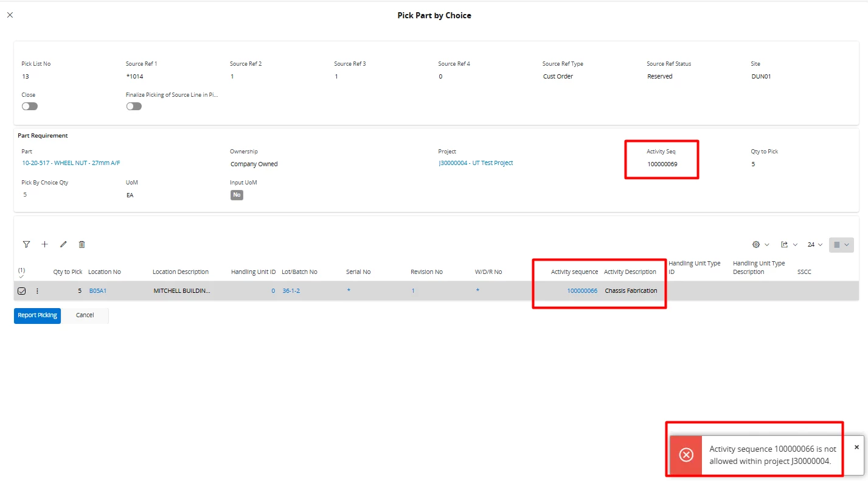
Task: Enable Finalize Picking of Source Line switch
Action: tap(134, 106)
